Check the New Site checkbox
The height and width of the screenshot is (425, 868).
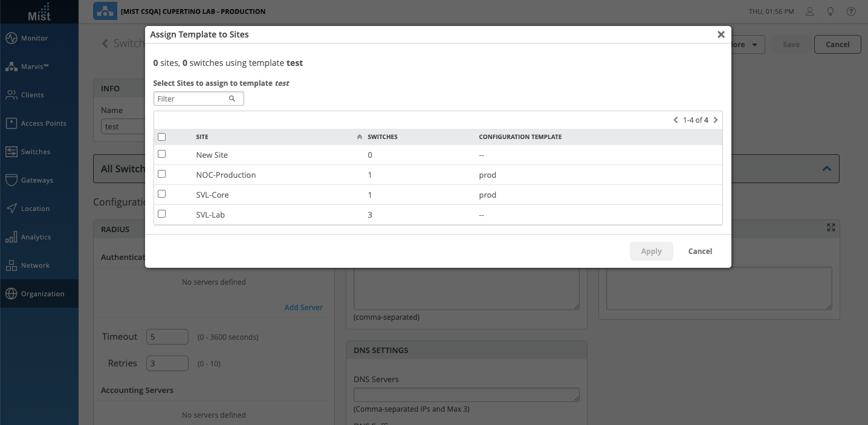[x=161, y=154]
